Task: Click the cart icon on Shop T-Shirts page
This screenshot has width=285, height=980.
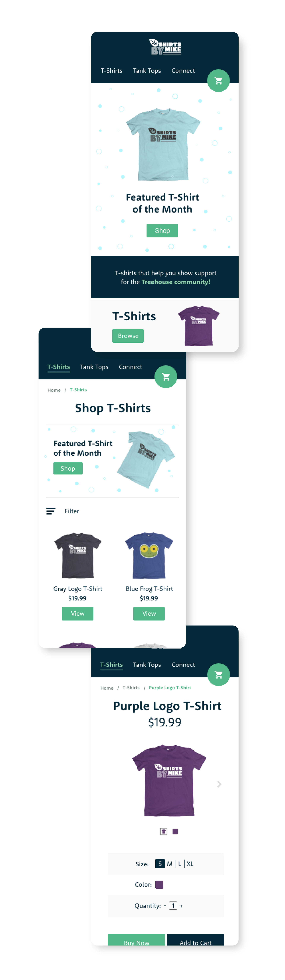Action: (166, 377)
